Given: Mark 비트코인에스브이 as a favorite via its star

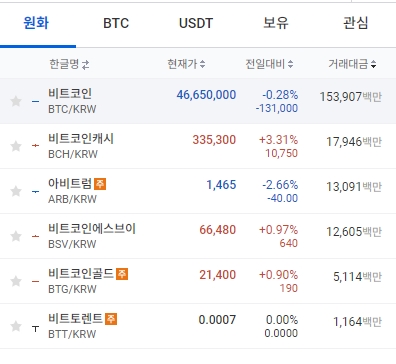Looking at the screenshot, I should coord(16,236).
